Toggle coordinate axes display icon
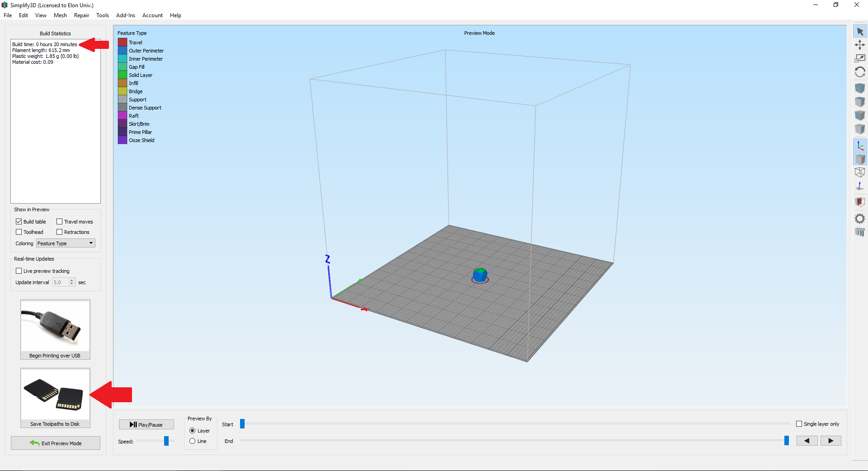Screen dimensions: 868x471 860,146
